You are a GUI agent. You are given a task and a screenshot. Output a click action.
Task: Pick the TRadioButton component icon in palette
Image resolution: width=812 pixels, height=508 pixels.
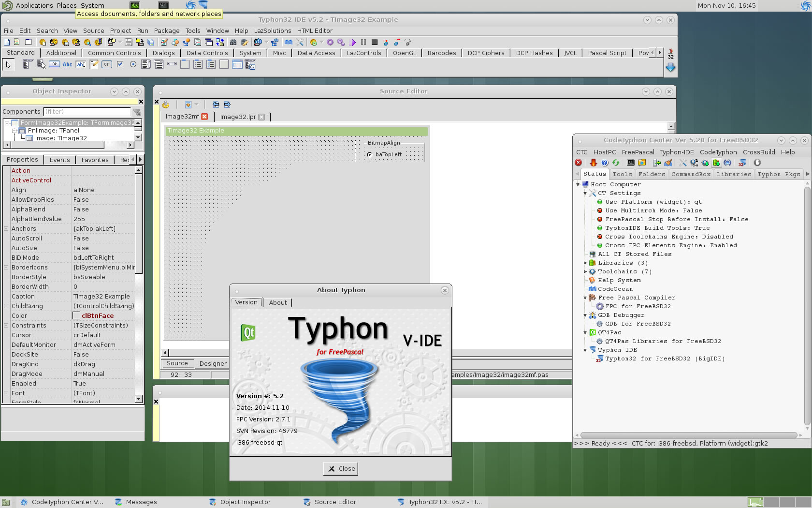[x=133, y=64]
